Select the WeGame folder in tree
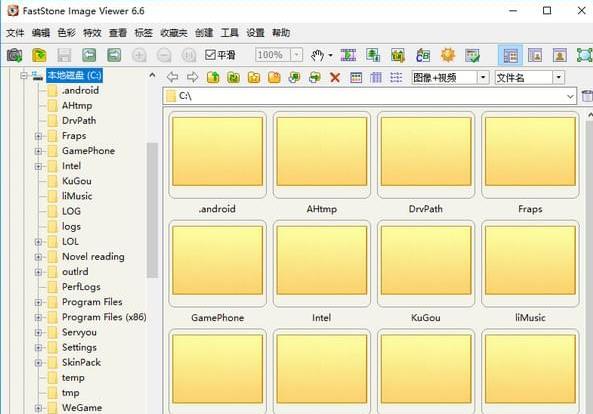This screenshot has width=593, height=414. click(x=82, y=408)
